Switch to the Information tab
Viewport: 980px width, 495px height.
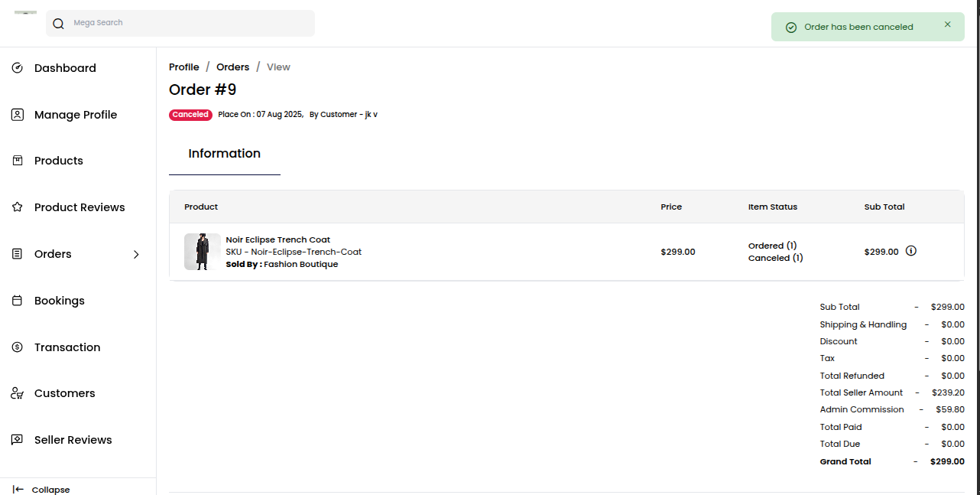coord(224,153)
